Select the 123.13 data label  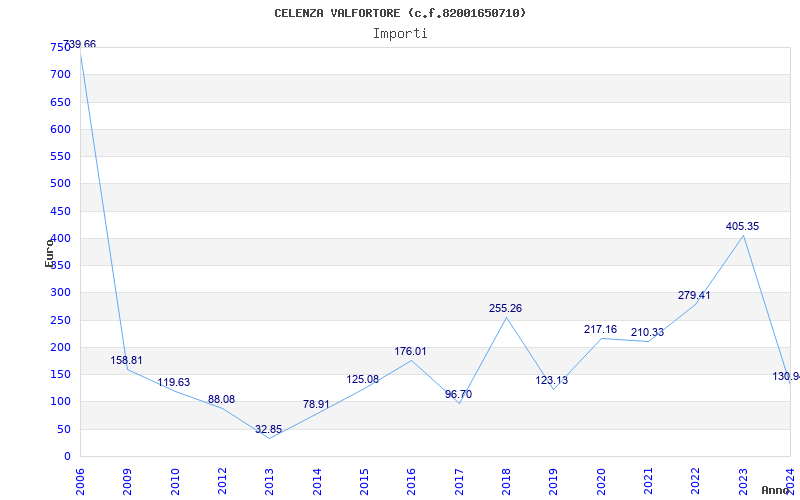coord(552,381)
